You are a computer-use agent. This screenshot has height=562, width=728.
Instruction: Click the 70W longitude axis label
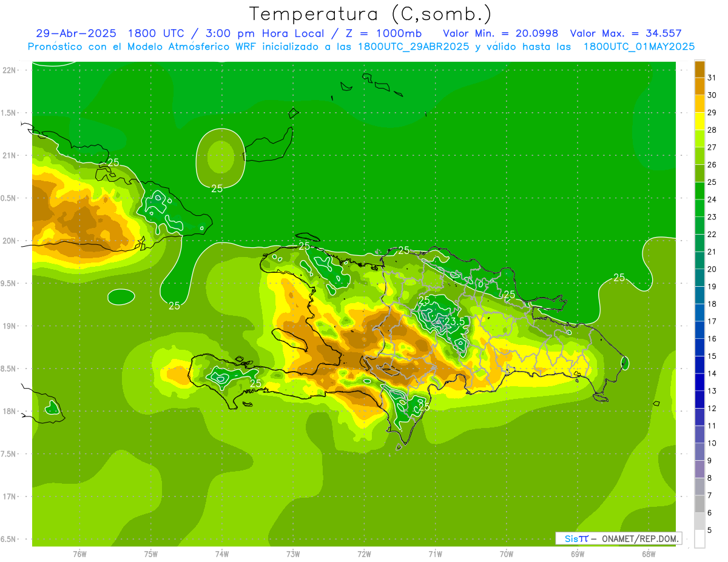click(507, 554)
